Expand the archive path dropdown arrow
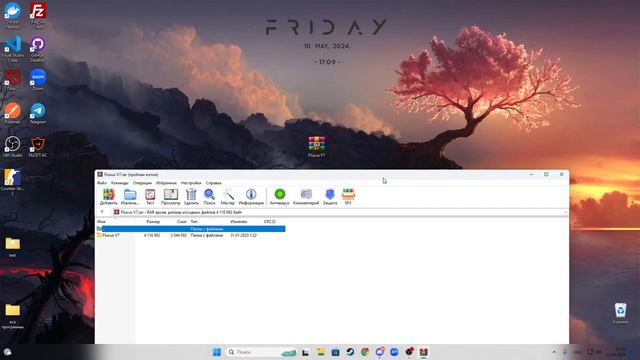Screen dimensions: 640x360 click(565, 212)
